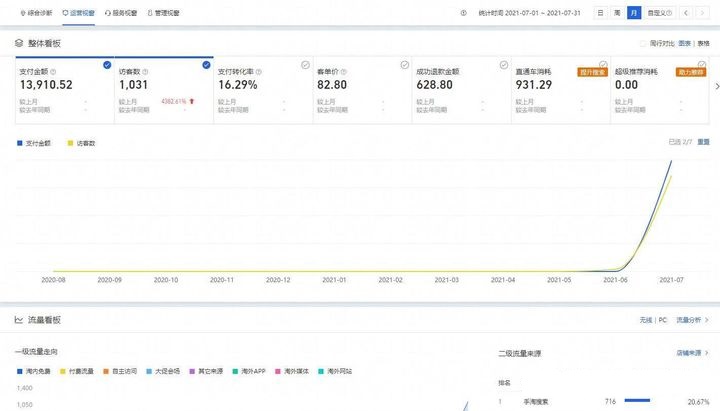Click the 流量看板 chart icon

pyautogui.click(x=19, y=320)
